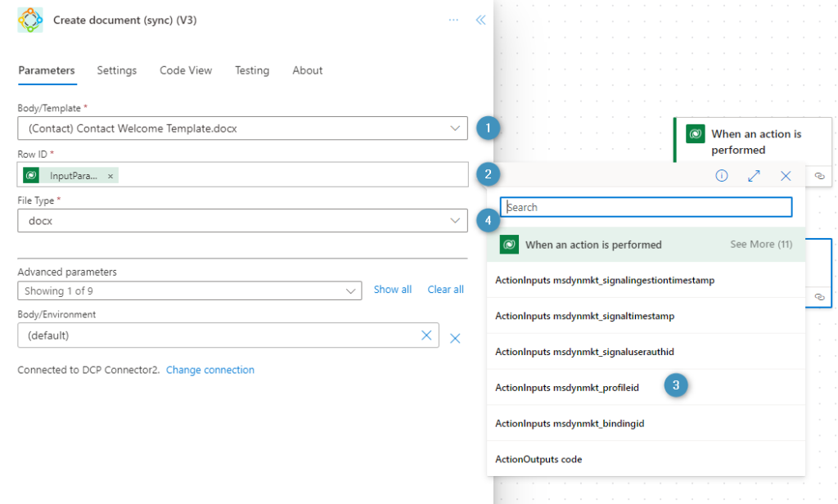Image resolution: width=838 pixels, height=504 pixels.
Task: Open info icon in dynamic content popup
Action: point(722,175)
